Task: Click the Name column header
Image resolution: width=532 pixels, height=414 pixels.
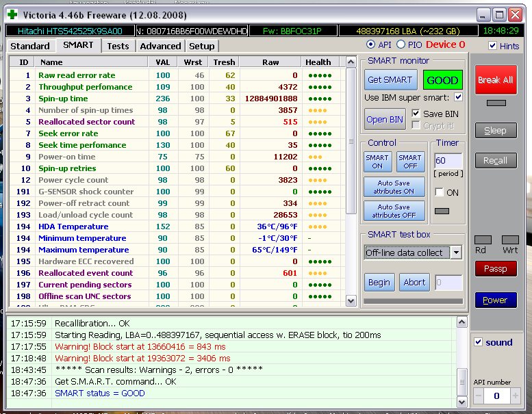Action: (92, 62)
